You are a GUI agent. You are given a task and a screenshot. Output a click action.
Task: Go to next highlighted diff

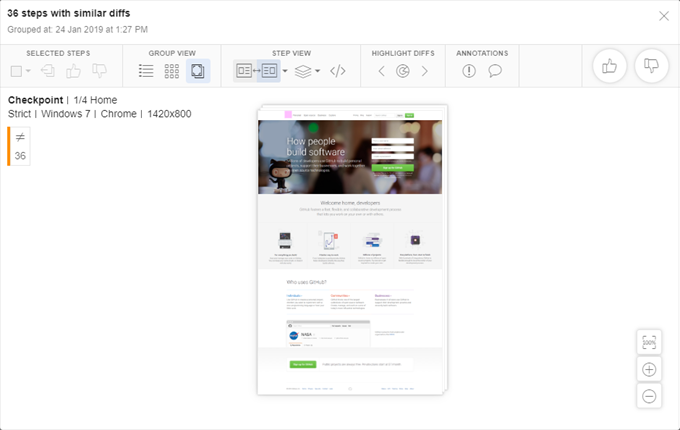tap(425, 71)
